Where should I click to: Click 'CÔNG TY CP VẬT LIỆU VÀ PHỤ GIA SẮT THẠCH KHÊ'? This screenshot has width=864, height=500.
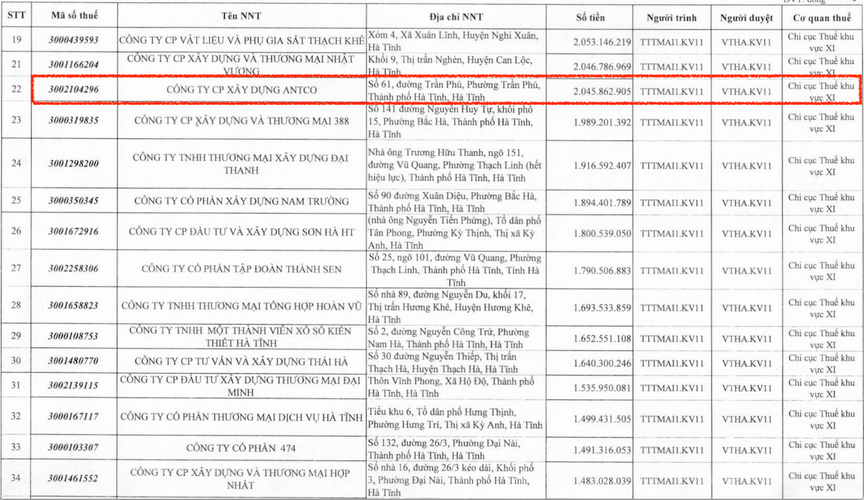pos(241,40)
